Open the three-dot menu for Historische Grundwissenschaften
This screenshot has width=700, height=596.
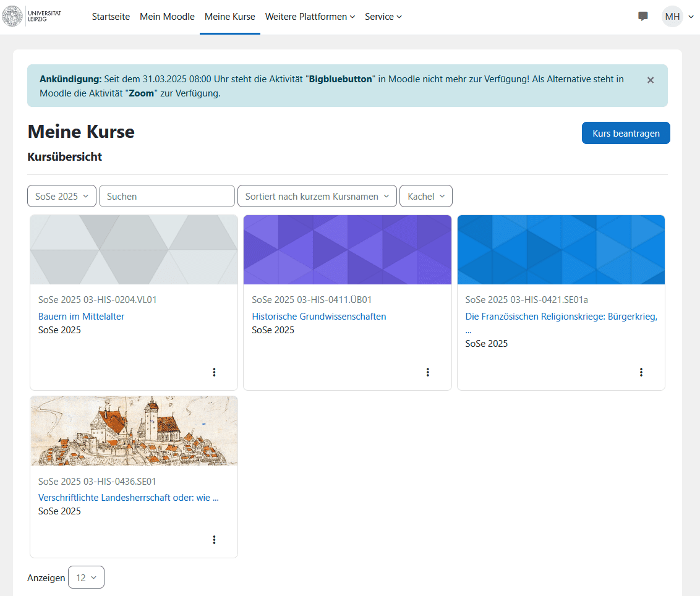point(428,372)
